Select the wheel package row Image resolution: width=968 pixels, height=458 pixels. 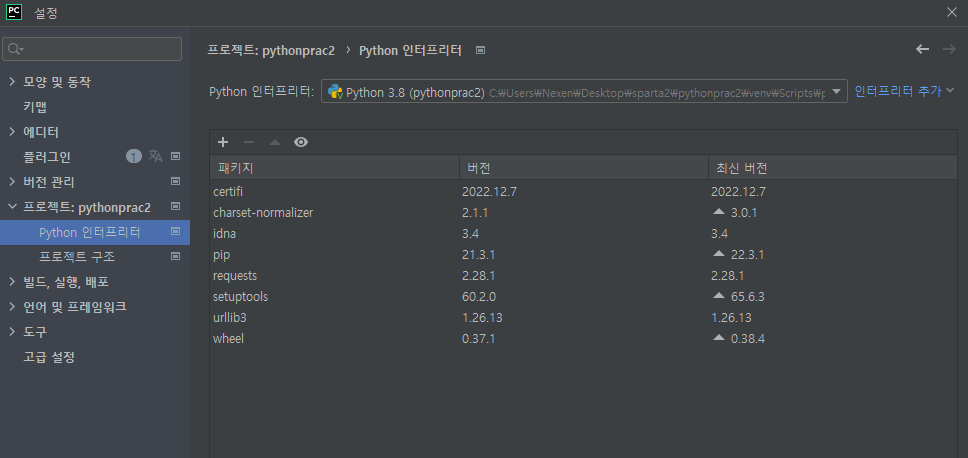click(x=583, y=338)
